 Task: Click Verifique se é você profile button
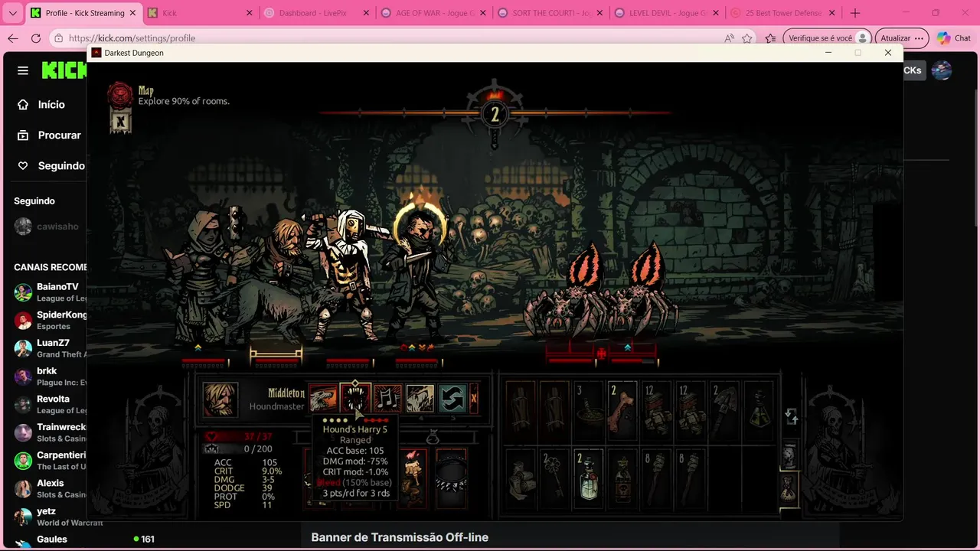coord(828,38)
